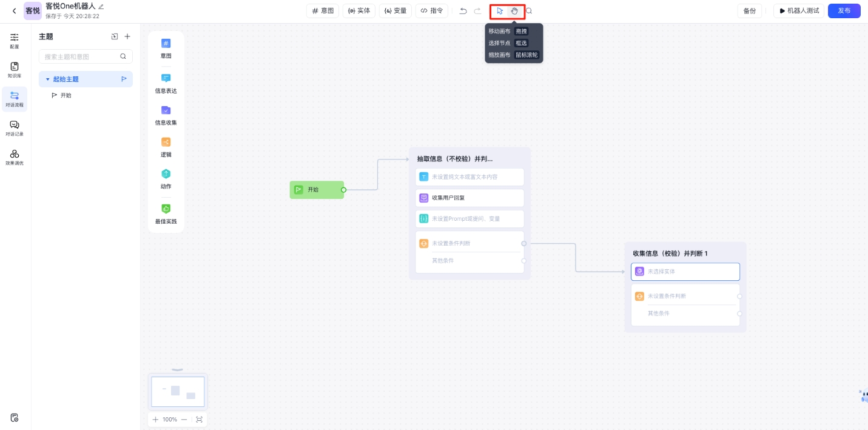Select the 信息收集 node icon
Viewport: 868px width, 430px height.
tap(166, 110)
